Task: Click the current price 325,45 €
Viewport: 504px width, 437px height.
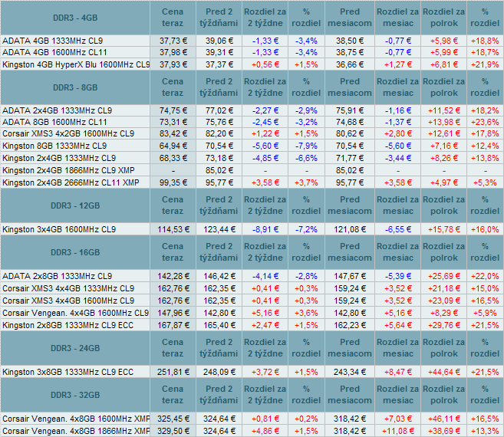Action: [x=173, y=419]
